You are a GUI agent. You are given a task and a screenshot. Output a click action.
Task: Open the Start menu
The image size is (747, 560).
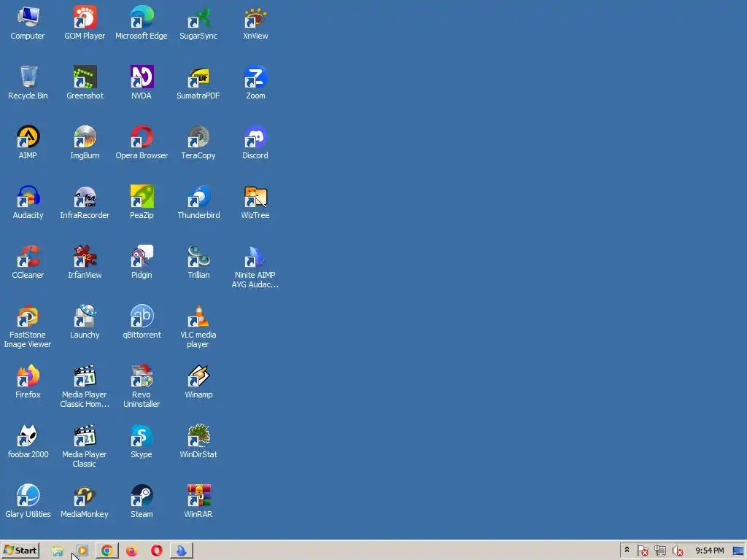point(20,551)
